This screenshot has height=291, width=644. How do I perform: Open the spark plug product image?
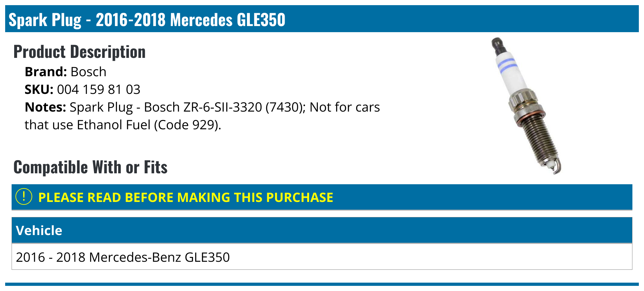tap(526, 106)
